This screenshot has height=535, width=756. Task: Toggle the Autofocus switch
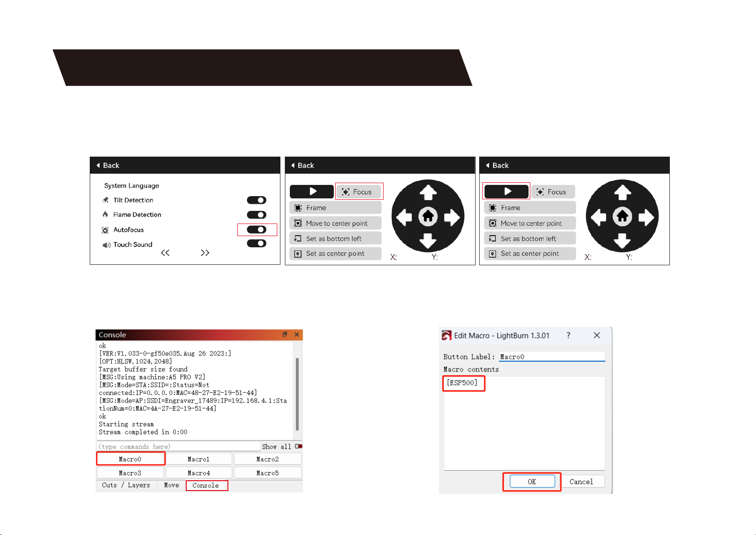[x=257, y=230]
